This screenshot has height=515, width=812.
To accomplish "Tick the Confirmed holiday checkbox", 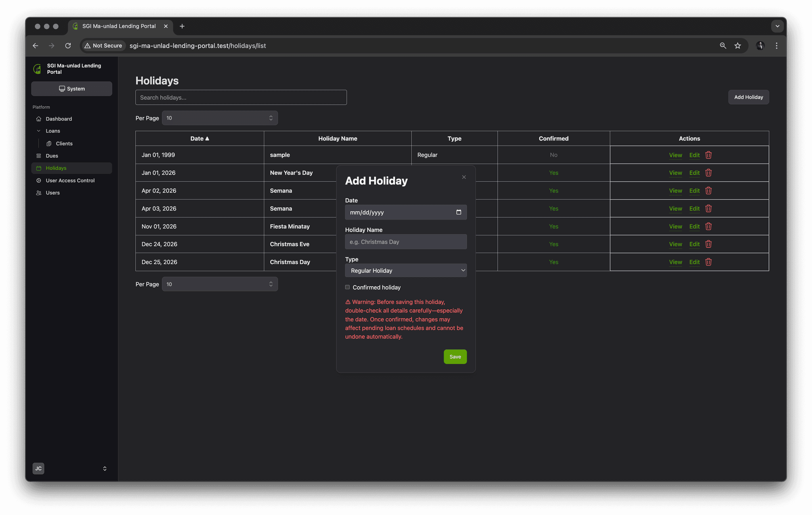I will click(347, 287).
